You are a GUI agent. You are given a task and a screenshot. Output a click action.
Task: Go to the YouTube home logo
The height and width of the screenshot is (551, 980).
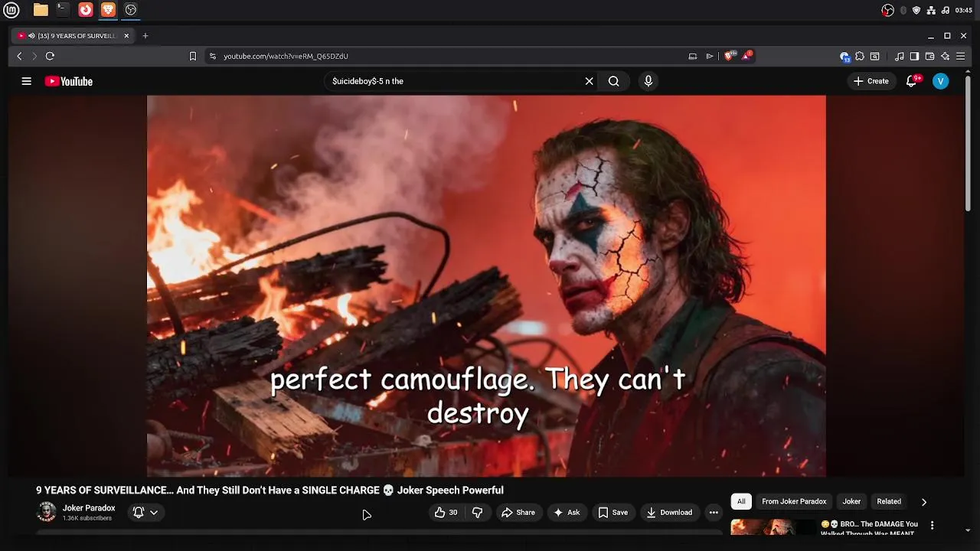[68, 81]
